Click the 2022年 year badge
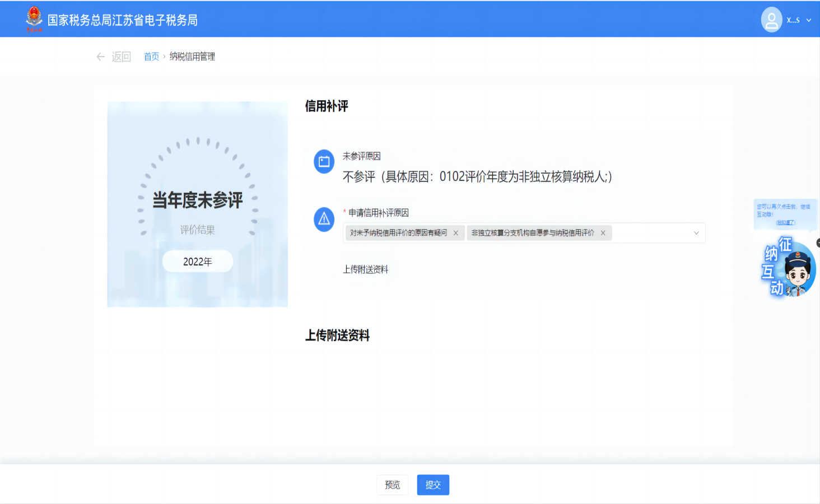 pos(198,262)
